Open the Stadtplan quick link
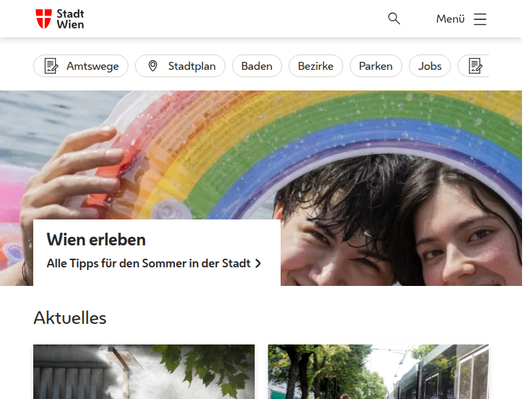This screenshot has width=532, height=399. pyautogui.click(x=180, y=66)
